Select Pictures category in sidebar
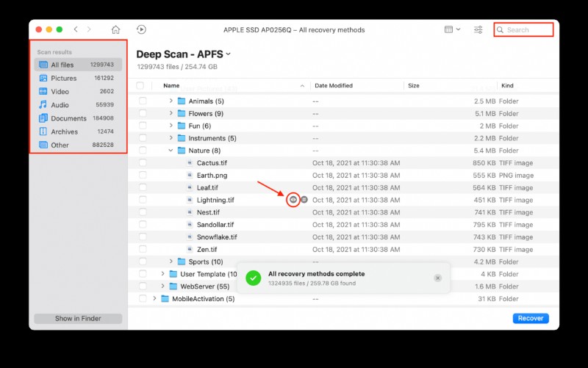The height and width of the screenshot is (368, 588). point(78,78)
